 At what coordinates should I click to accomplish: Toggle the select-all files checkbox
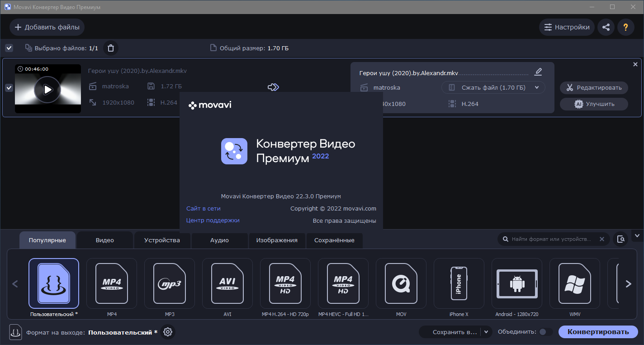click(9, 48)
